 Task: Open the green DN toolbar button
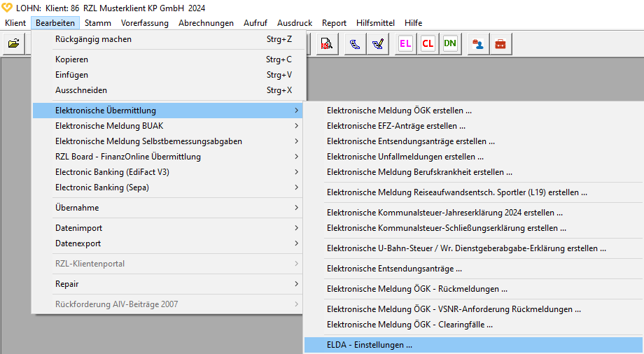450,43
